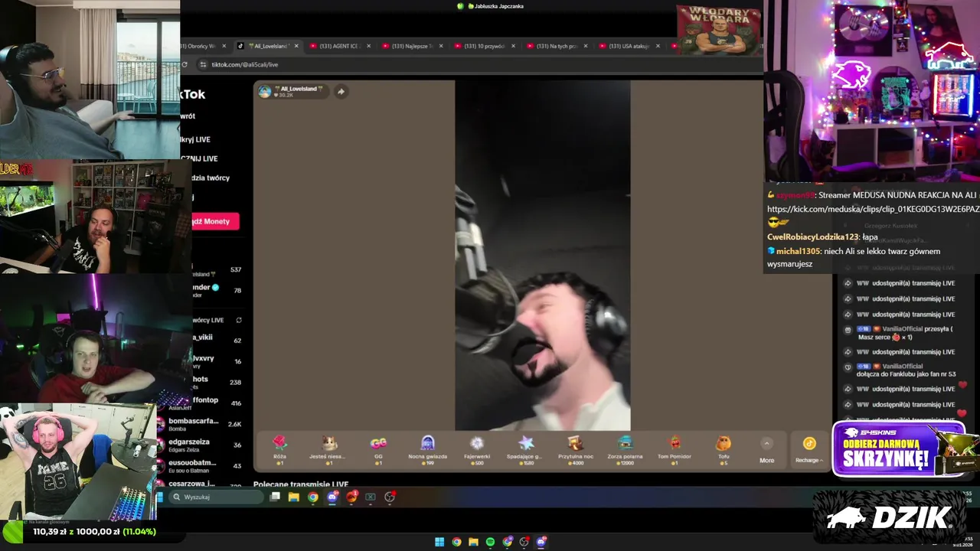
Task: Send the Róża rose gift
Action: (x=279, y=449)
